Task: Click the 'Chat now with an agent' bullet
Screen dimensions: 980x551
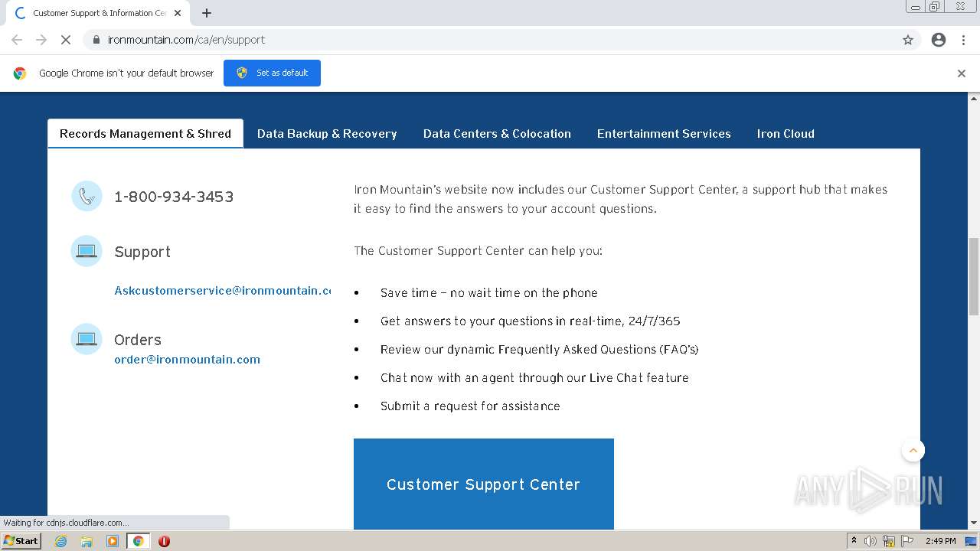Action: coord(534,377)
